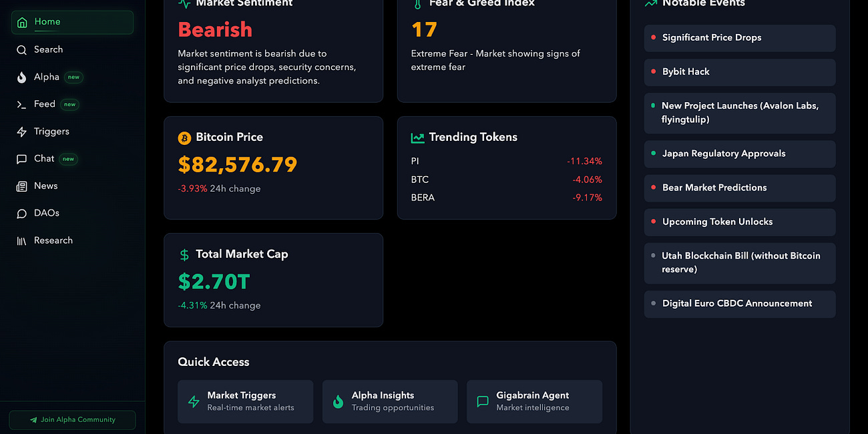Open the Bybit Hack notable event
Screen dimensions: 868x434
[x=739, y=72]
